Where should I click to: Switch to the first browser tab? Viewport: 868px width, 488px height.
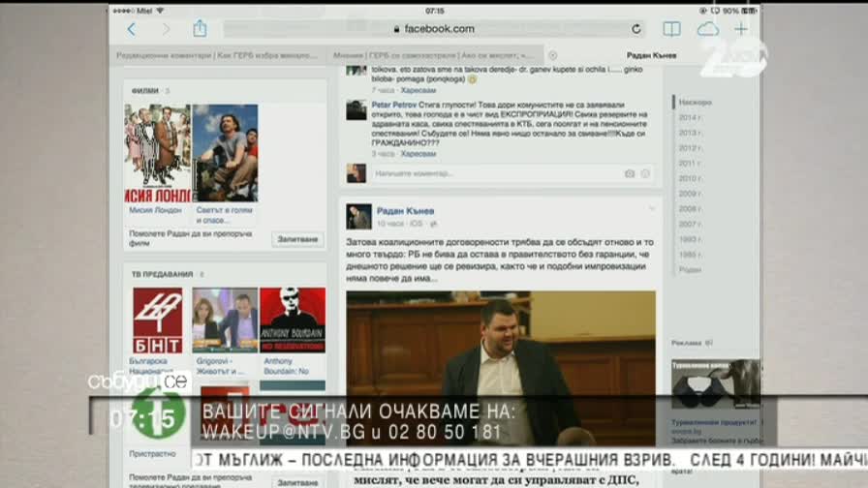point(217,55)
